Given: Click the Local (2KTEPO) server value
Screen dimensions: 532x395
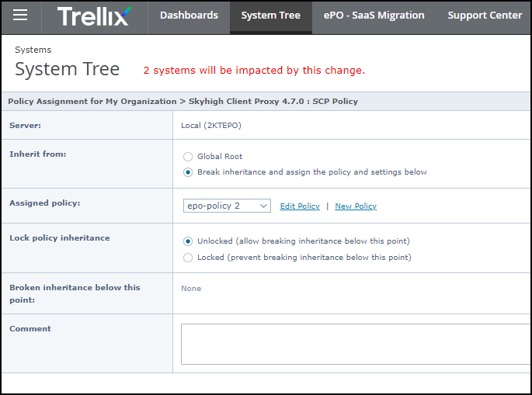Looking at the screenshot, I should pos(206,126).
